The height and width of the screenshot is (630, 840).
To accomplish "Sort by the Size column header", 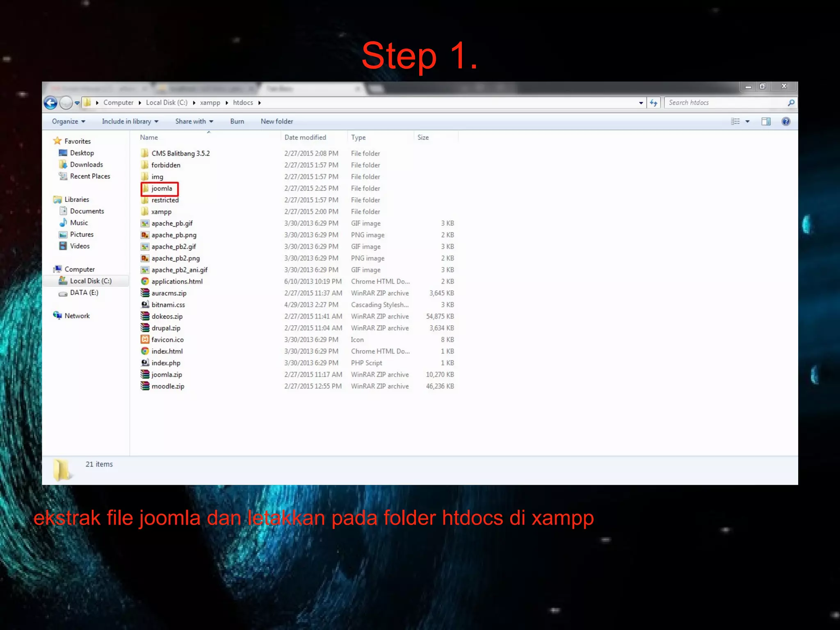I will 423,137.
